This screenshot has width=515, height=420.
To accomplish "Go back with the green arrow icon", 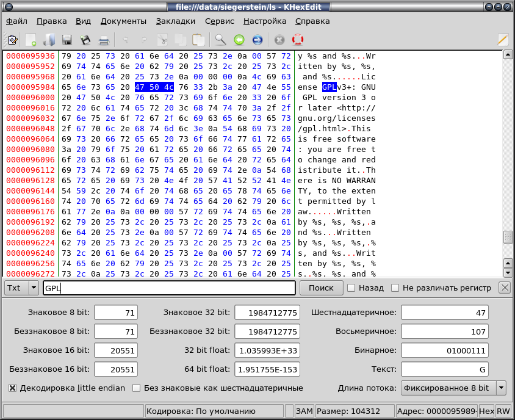I will tap(239, 40).
